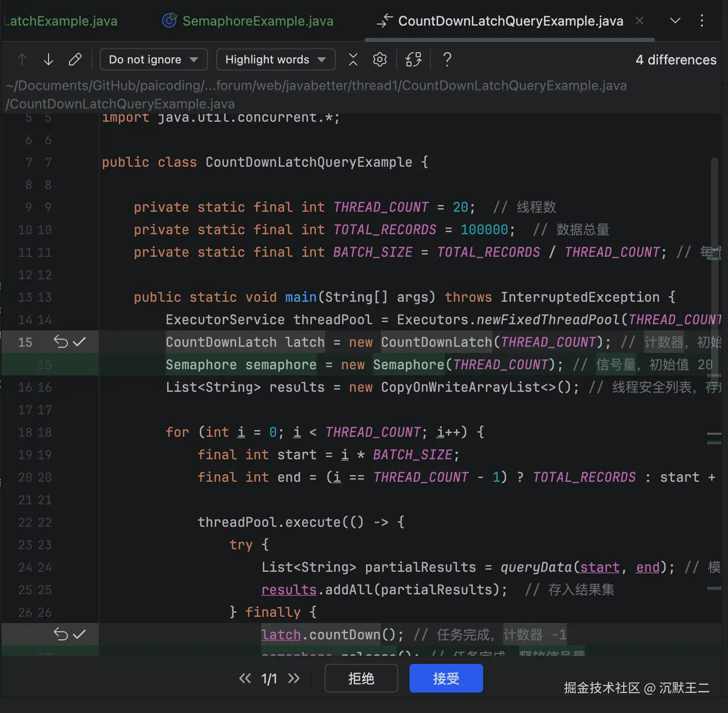Go to next change file chevrons
The height and width of the screenshot is (713, 728).
pyautogui.click(x=293, y=678)
